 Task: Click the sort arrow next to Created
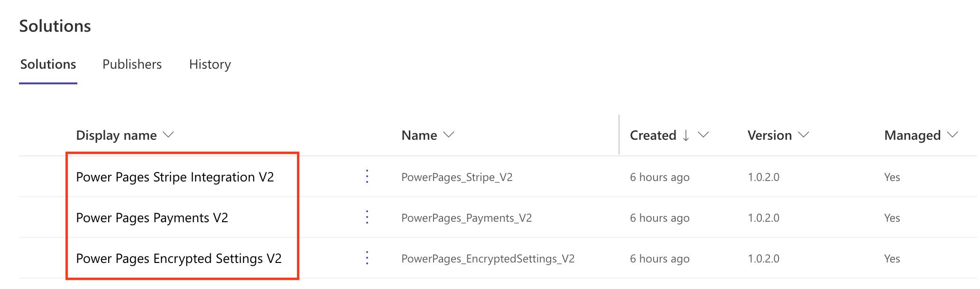click(x=686, y=135)
